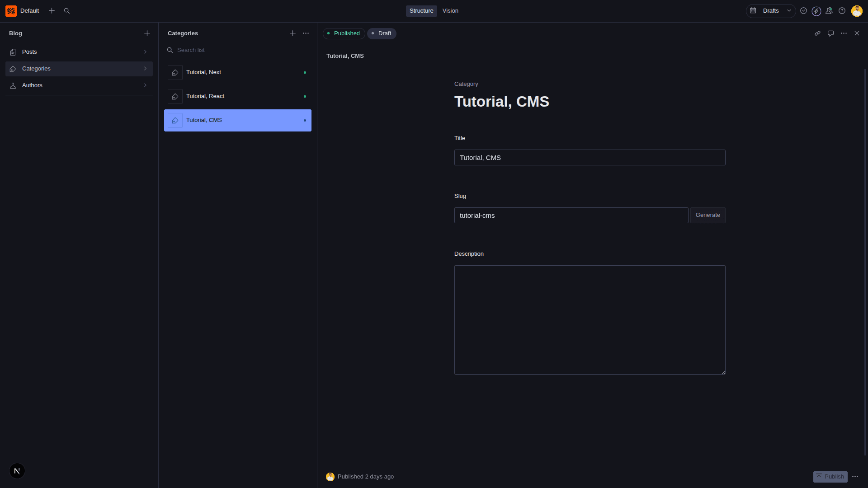The height and width of the screenshot is (488, 868).
Task: Switch to Draft version
Action: click(x=382, y=33)
